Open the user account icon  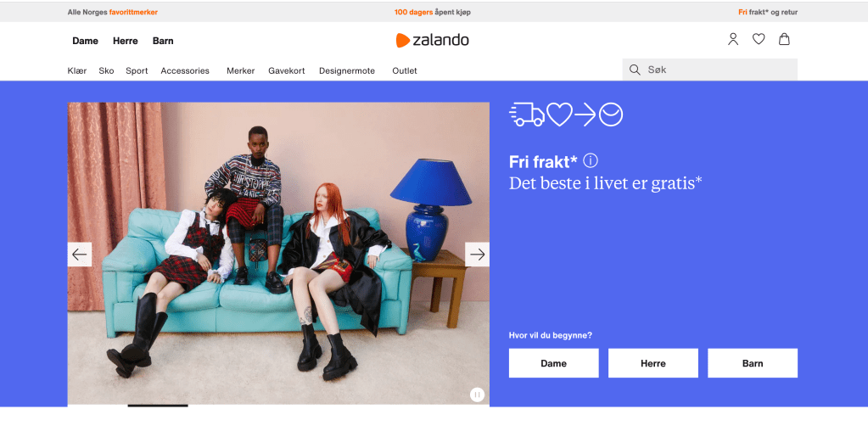(733, 39)
